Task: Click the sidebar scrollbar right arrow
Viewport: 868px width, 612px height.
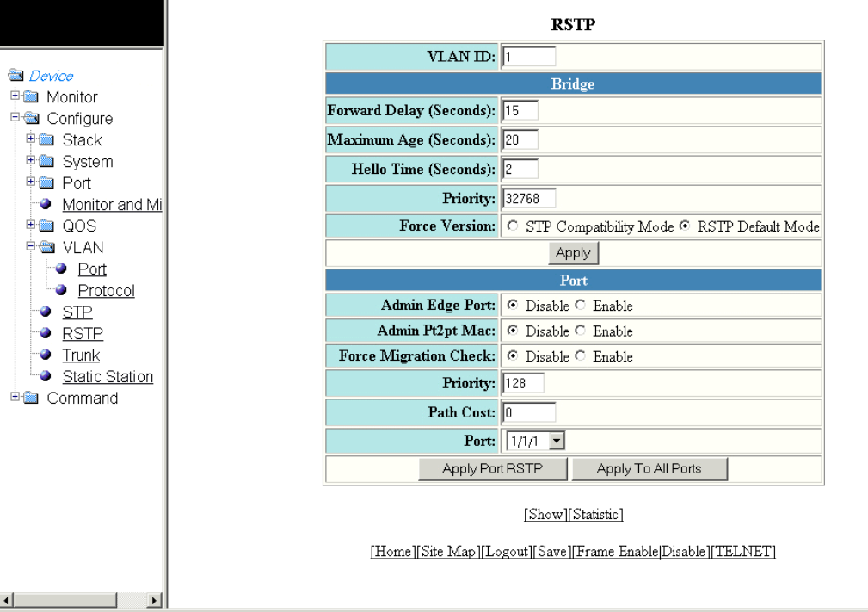Action: tap(155, 600)
